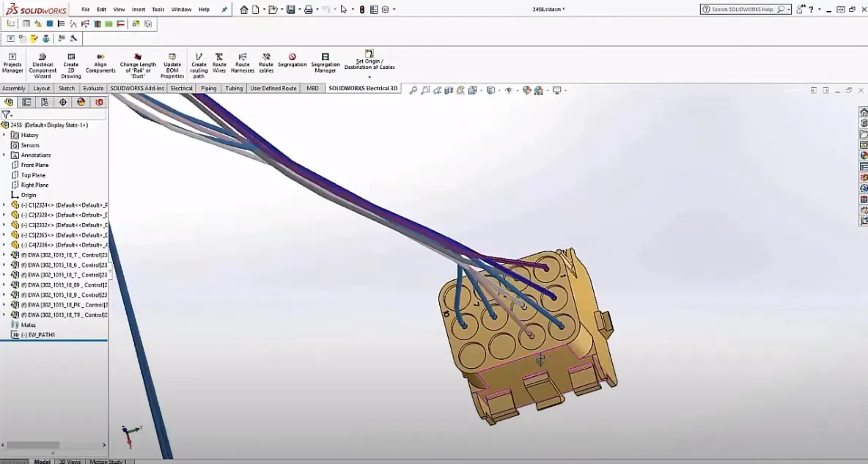
Task: Open the Insert menu
Action: [x=139, y=10]
